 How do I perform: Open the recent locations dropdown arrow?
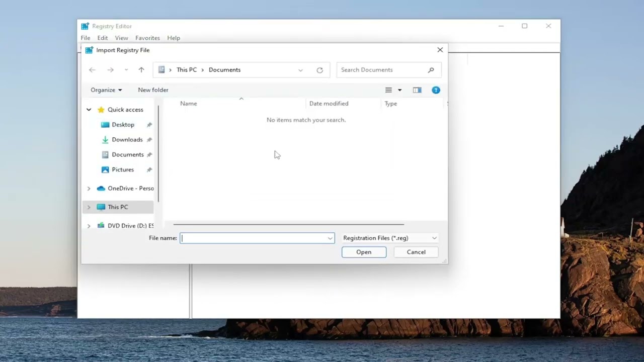click(126, 70)
